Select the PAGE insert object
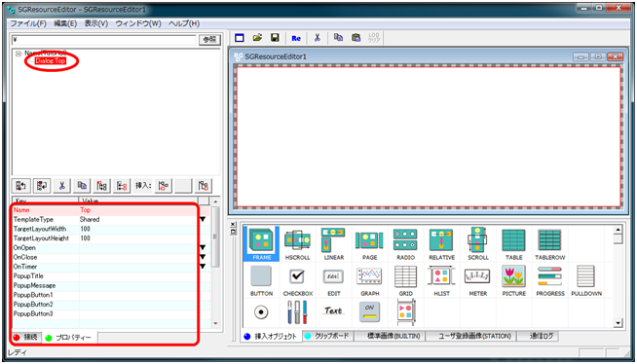This screenshot has width=637, height=364. tap(369, 243)
